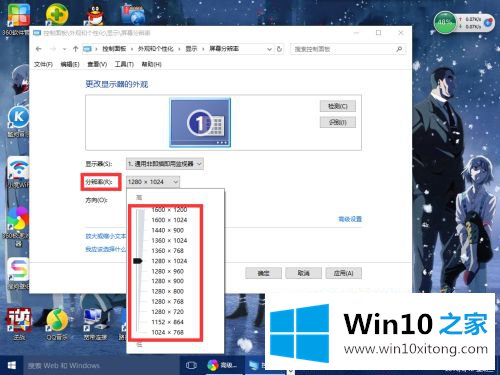Click the Detect button
500x375 pixels.
pyautogui.click(x=338, y=106)
